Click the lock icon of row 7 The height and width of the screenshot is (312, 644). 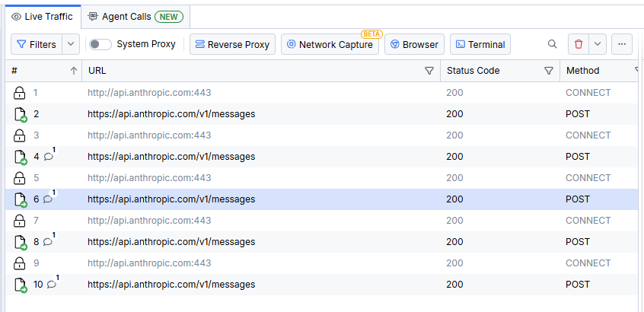19,221
